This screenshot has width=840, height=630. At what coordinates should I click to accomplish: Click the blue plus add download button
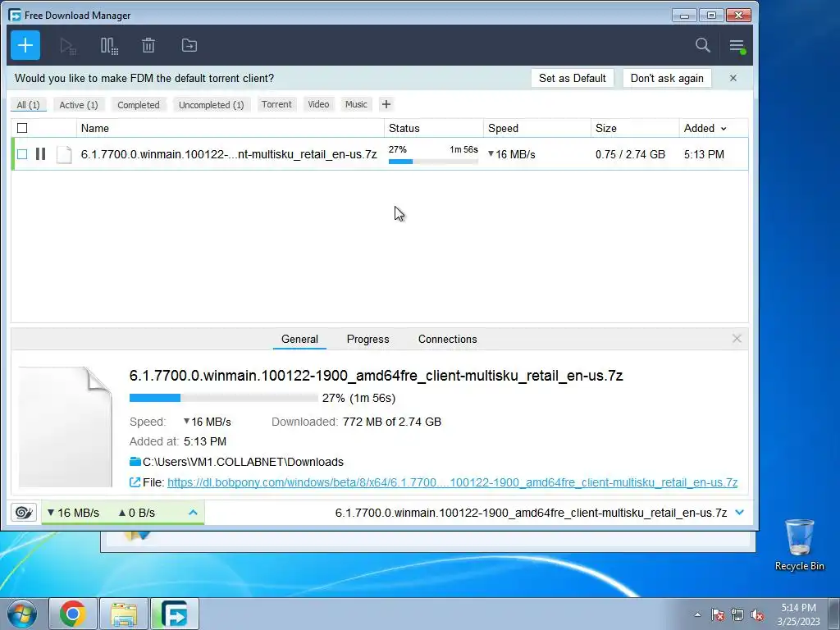[x=25, y=45]
